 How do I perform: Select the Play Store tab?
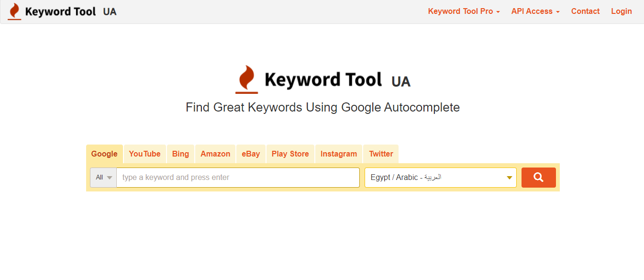pyautogui.click(x=290, y=154)
